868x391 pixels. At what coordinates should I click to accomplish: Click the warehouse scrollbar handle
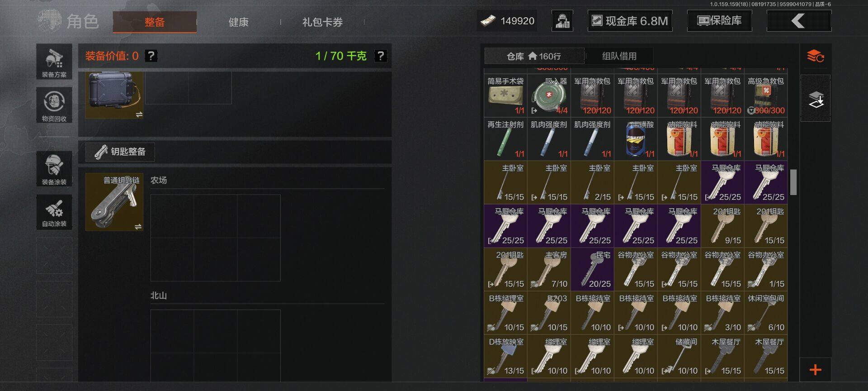click(793, 182)
